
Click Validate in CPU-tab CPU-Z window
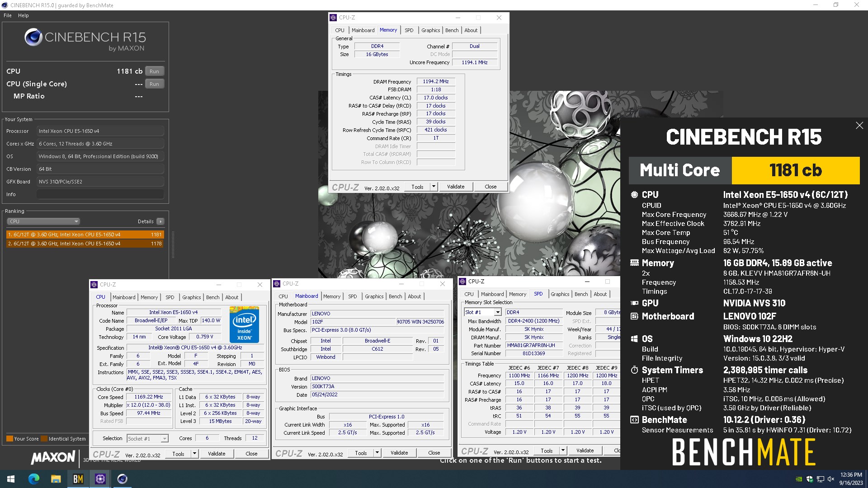click(217, 454)
